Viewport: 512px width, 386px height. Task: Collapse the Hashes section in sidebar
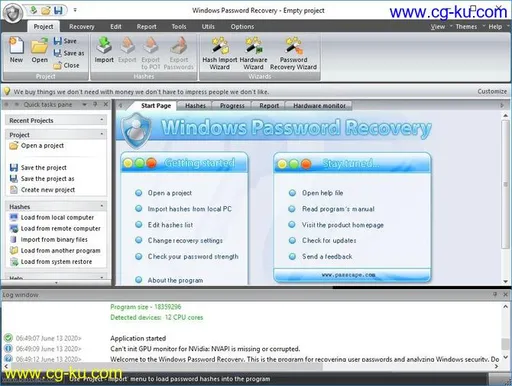click(102, 206)
